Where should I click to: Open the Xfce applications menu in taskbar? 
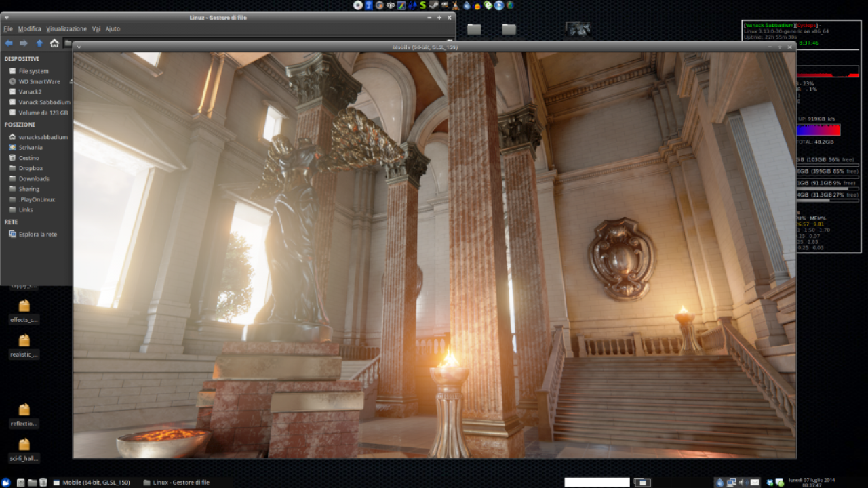tap(5, 483)
